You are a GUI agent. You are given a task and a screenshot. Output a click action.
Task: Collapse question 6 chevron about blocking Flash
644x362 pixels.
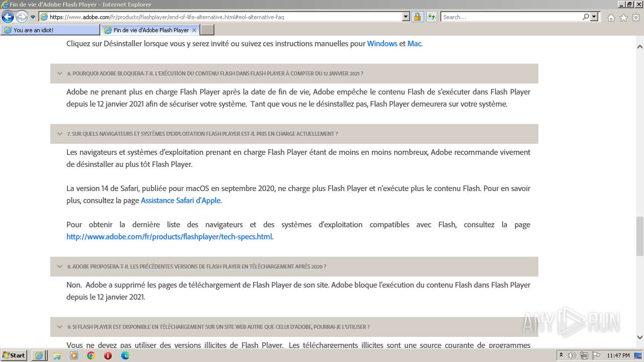60,73
